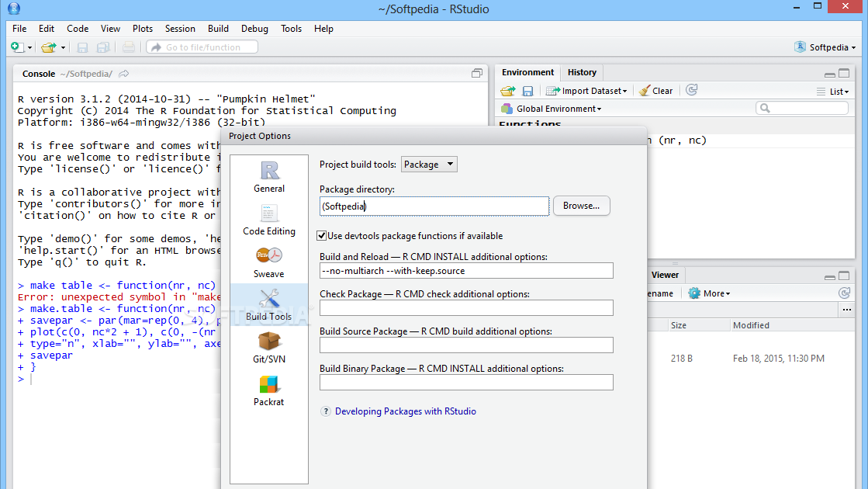Click the Load workspace icon in Environment
This screenshot has height=489, width=868.
point(507,91)
